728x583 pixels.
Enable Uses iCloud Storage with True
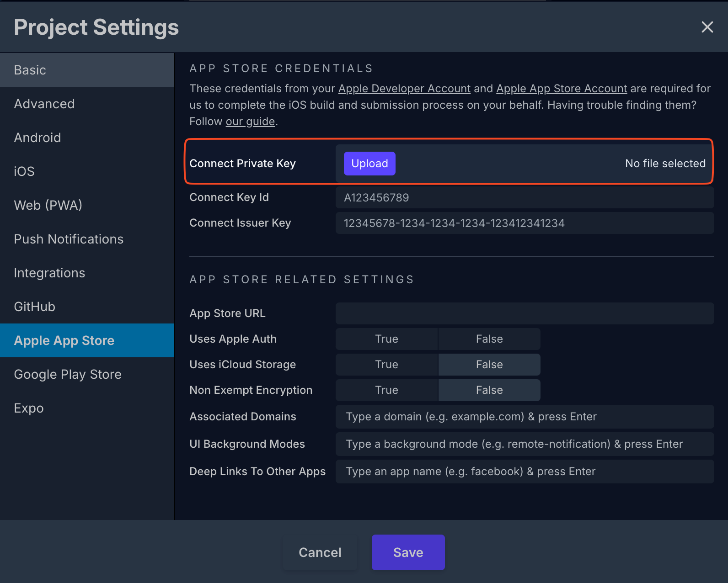coord(386,365)
